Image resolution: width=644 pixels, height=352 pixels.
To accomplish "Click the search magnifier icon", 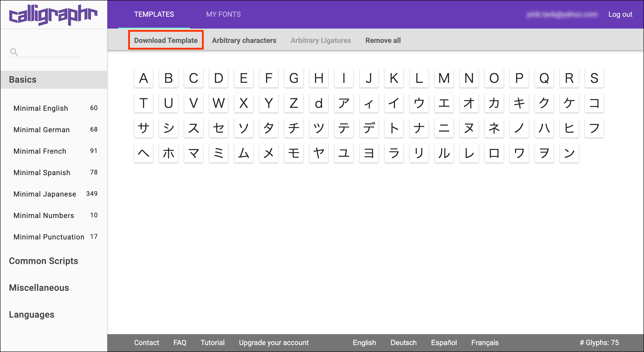I will point(14,52).
